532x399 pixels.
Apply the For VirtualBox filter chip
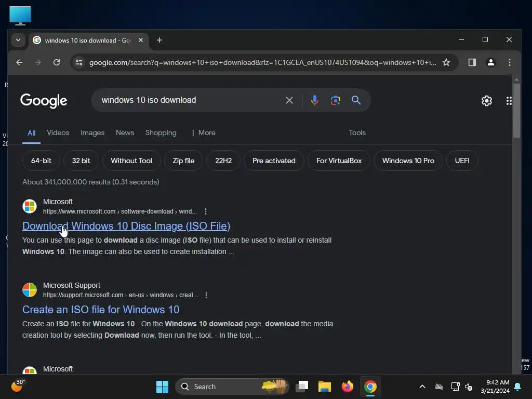coord(339,161)
